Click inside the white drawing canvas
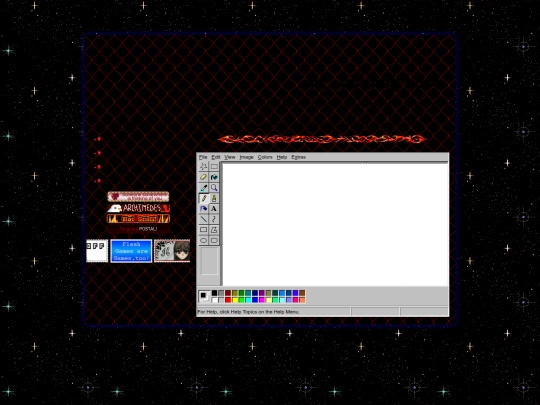The image size is (540, 405). click(x=335, y=225)
